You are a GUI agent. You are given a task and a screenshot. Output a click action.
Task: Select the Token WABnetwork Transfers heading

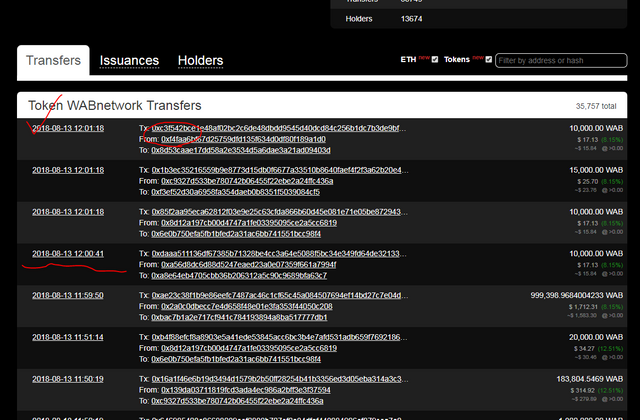pos(115,105)
